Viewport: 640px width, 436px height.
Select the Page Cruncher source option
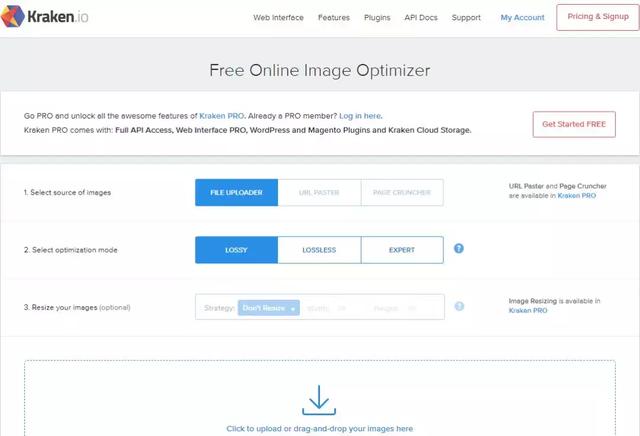(x=402, y=192)
